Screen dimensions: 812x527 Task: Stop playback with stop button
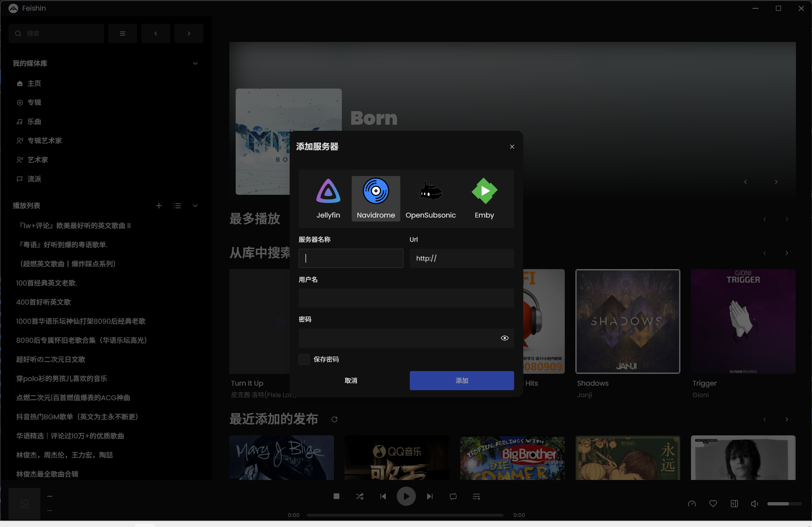coord(336,496)
